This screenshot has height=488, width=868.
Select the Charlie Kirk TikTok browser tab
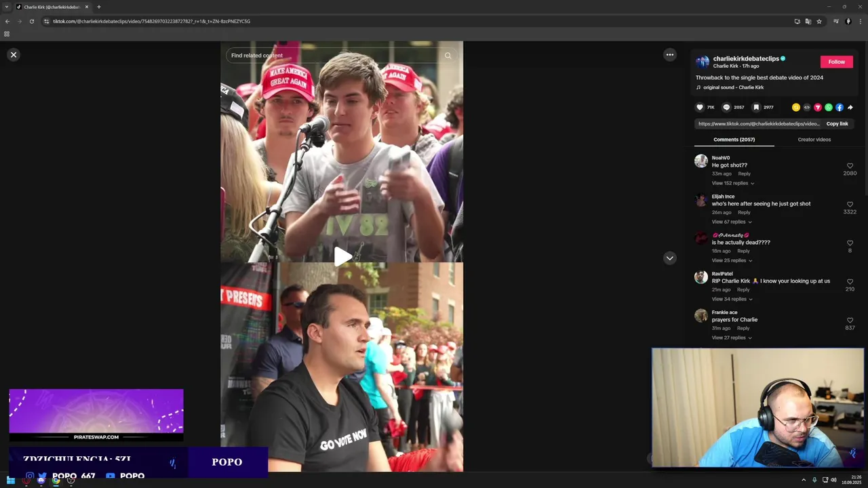click(x=52, y=7)
